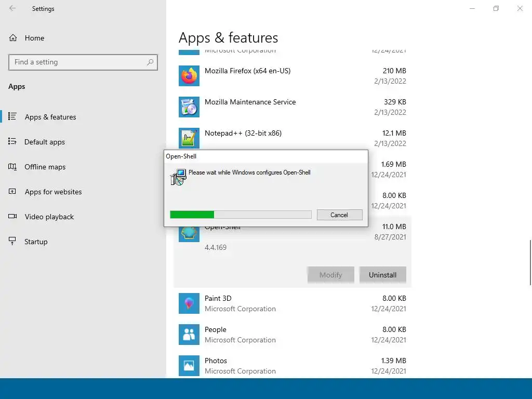The height and width of the screenshot is (399, 532).
Task: Minimize the Settings window
Action: pyautogui.click(x=472, y=8)
